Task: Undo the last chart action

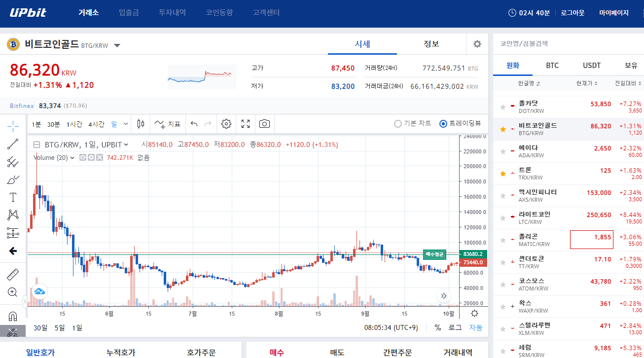Action: coord(194,124)
